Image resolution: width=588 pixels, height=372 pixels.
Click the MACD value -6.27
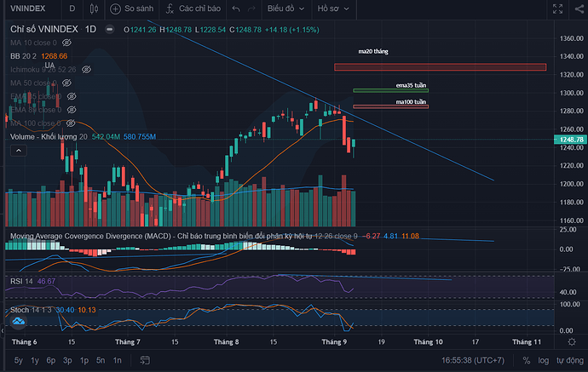pyautogui.click(x=372, y=236)
